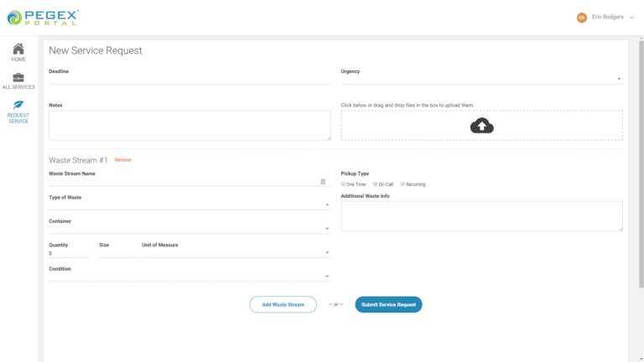Click the Waste Stream Name list icon
The height and width of the screenshot is (362, 644).
pos(323,182)
